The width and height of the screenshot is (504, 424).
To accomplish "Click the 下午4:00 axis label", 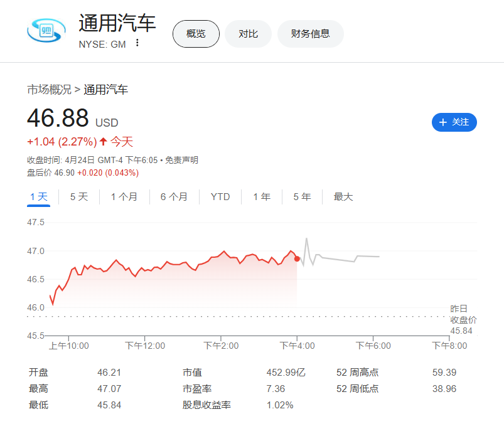I will (x=298, y=346).
